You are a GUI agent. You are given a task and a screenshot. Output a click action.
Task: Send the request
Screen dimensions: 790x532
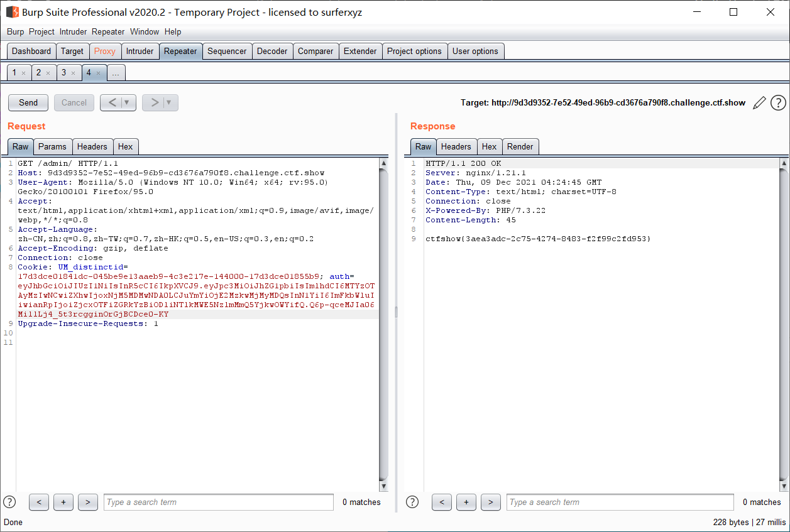(x=28, y=102)
